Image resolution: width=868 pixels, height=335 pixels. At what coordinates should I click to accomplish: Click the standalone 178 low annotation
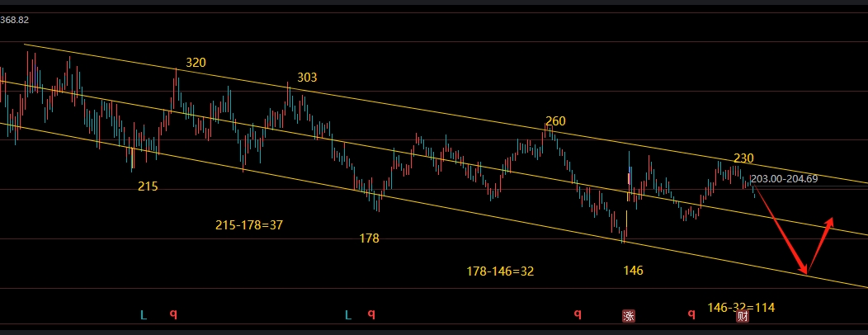[x=370, y=238]
